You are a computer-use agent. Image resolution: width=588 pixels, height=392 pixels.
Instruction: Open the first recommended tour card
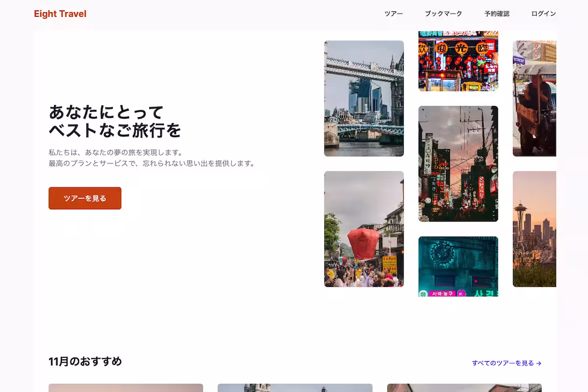click(x=125, y=389)
